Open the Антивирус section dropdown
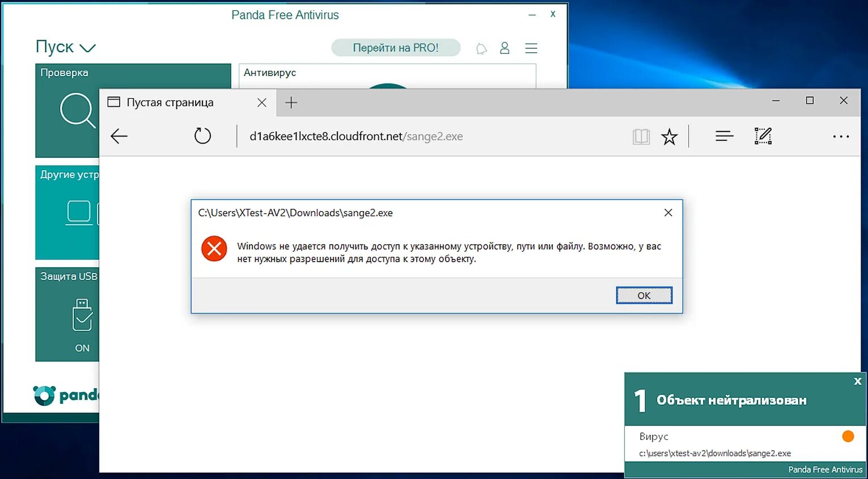This screenshot has width=868, height=479. click(387, 73)
